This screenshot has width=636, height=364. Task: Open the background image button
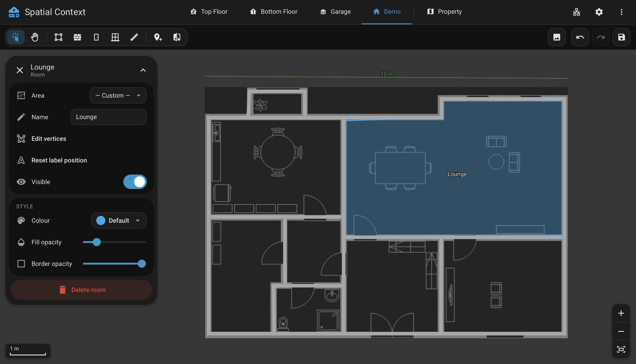(x=557, y=37)
